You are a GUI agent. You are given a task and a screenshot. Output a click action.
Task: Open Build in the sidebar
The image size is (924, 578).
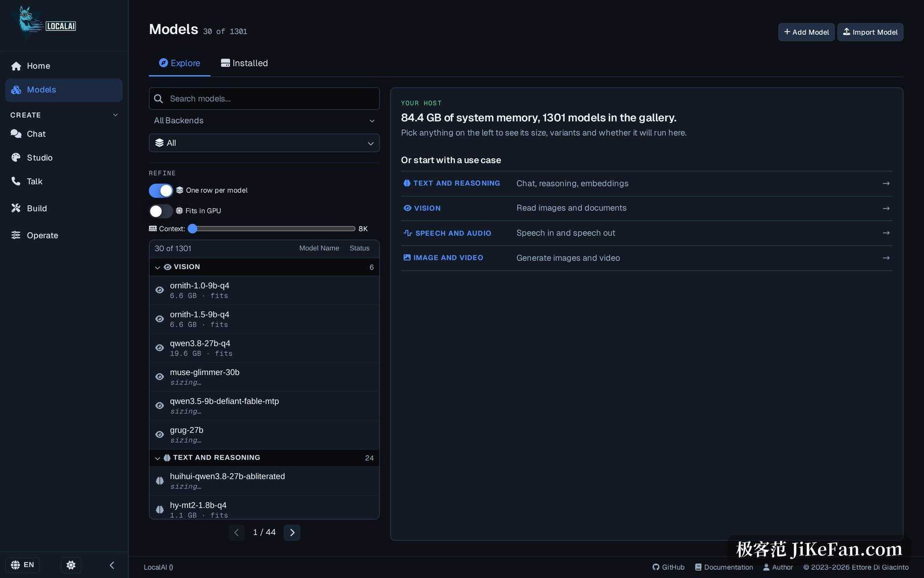(64, 208)
